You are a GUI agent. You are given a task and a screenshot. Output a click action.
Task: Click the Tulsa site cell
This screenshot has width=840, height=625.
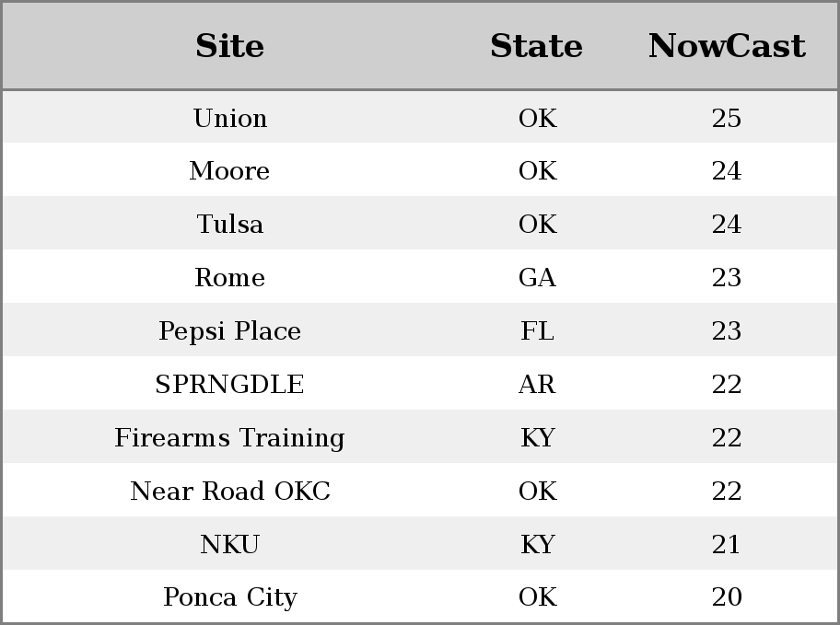click(230, 224)
